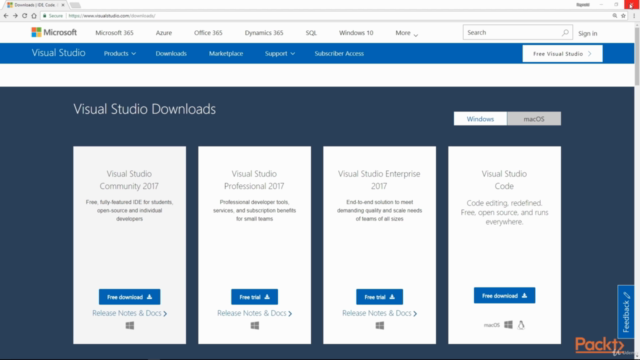Expand the Products dropdown menu

[120, 53]
